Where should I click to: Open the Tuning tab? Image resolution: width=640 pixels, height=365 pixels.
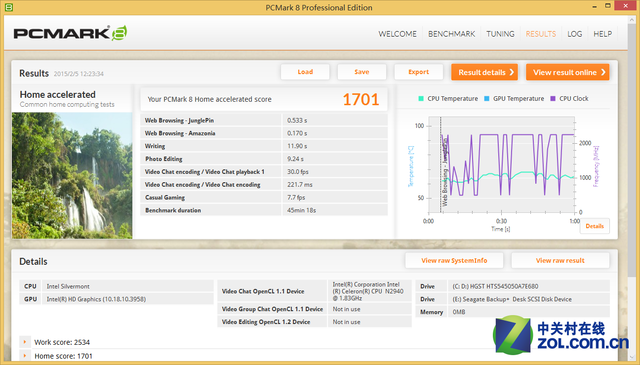500,34
